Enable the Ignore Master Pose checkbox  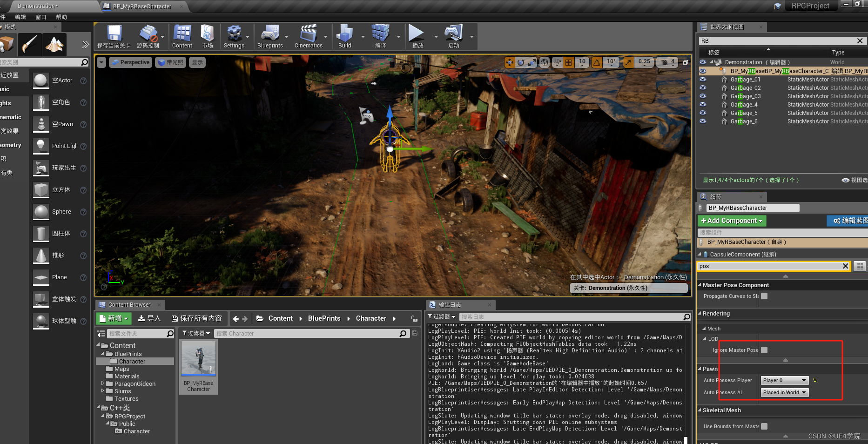click(763, 350)
